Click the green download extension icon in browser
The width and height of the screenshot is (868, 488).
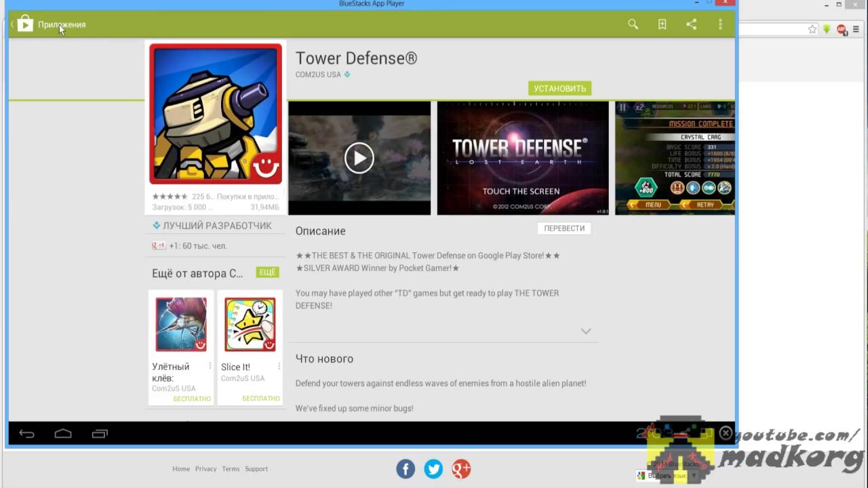pos(827,29)
